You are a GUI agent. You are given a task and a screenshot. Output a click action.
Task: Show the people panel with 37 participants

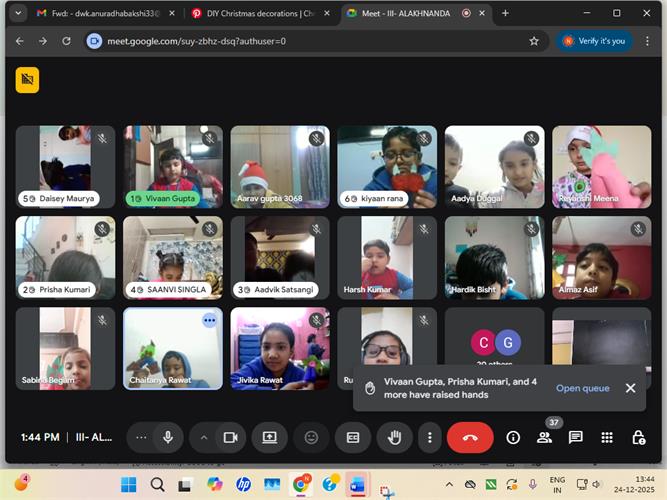click(x=544, y=437)
